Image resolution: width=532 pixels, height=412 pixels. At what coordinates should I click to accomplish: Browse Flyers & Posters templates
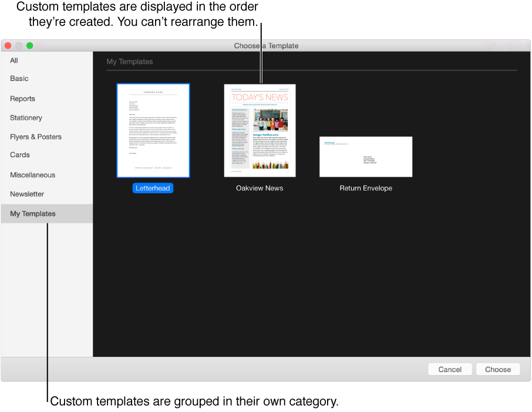coord(36,136)
